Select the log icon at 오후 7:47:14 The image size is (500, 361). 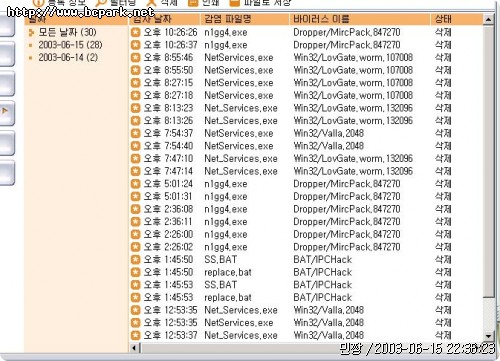(x=135, y=171)
